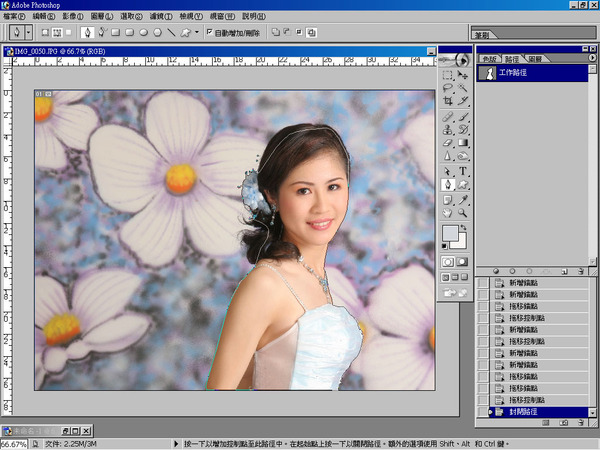
Task: Open shape options dropdown after custom shape
Action: point(197,32)
